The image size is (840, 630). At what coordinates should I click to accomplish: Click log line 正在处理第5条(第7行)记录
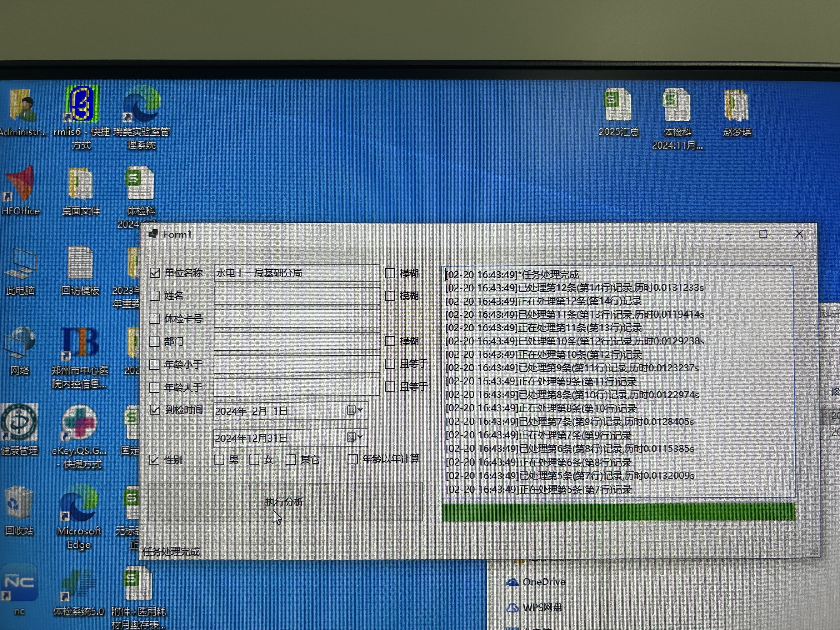[539, 489]
